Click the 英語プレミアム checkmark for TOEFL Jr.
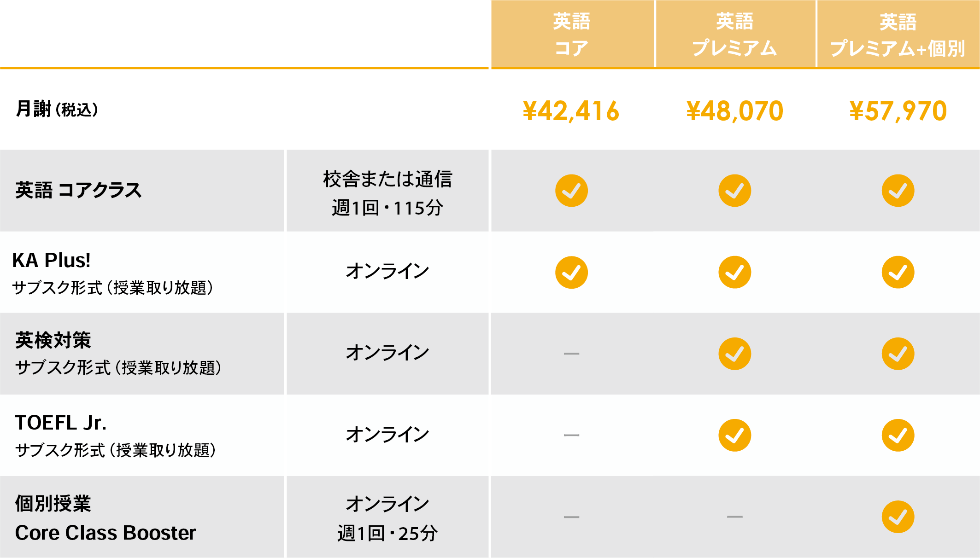This screenshot has height=558, width=980. coord(734,435)
